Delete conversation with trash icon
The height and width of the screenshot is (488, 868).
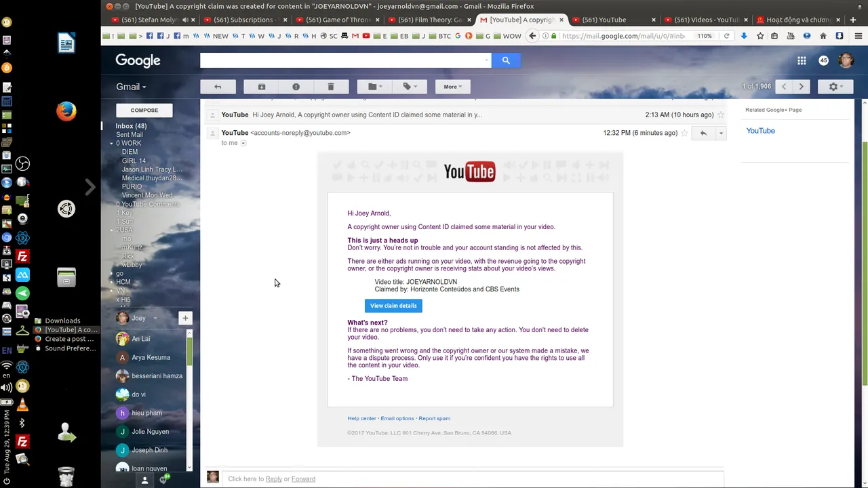(331, 87)
